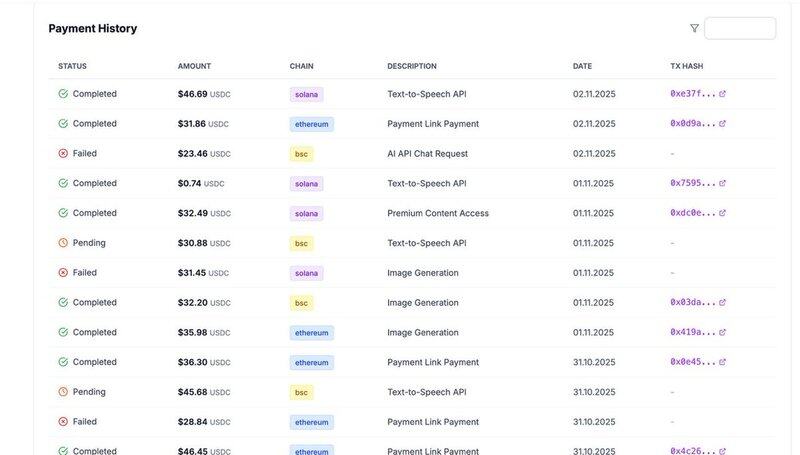
Task: Click the 0xe37f transaction hash link
Action: [x=693, y=94]
